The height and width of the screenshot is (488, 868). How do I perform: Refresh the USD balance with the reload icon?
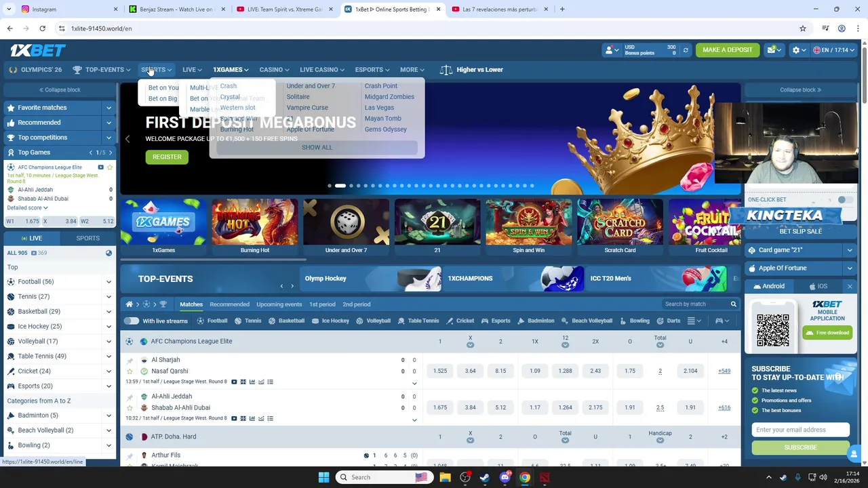(x=686, y=50)
